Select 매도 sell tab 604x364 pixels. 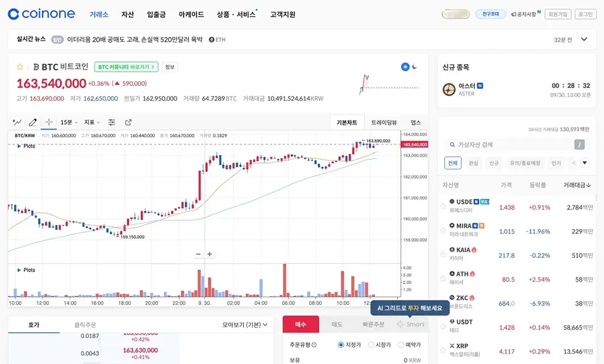coord(337,325)
